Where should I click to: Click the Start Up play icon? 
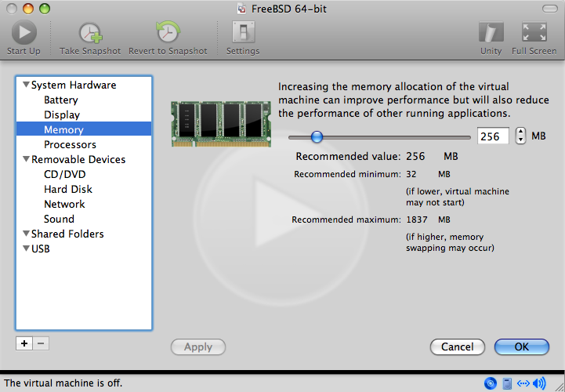coord(24,33)
